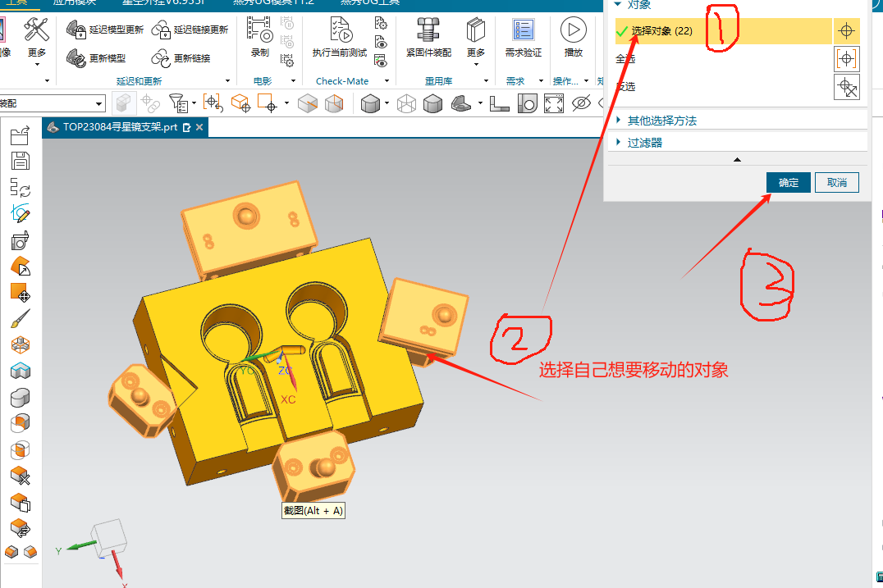883x588 pixels.
Task: Click the Save icon in left sidebar
Action: point(20,160)
